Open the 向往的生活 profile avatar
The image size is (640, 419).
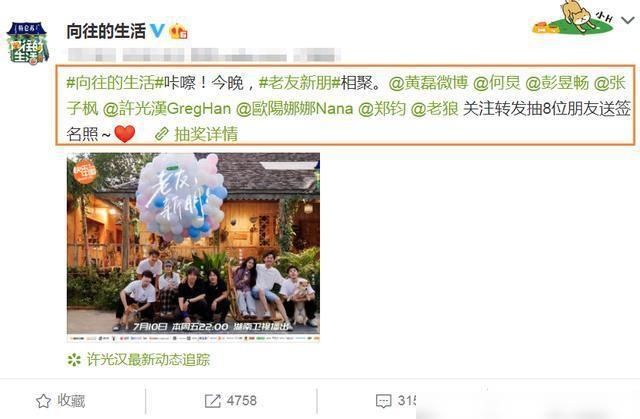(x=28, y=43)
